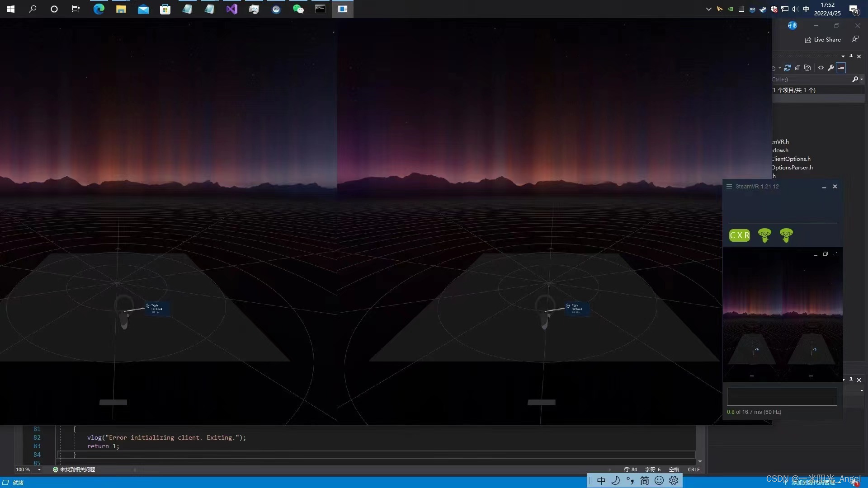Open Properties wrench in Solution Explorer
868x488 pixels.
click(831, 68)
